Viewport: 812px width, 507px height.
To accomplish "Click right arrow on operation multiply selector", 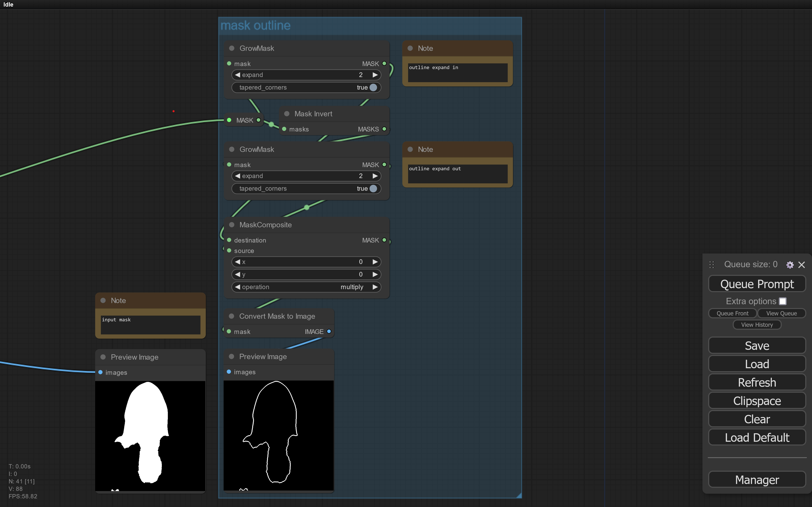I will click(375, 287).
